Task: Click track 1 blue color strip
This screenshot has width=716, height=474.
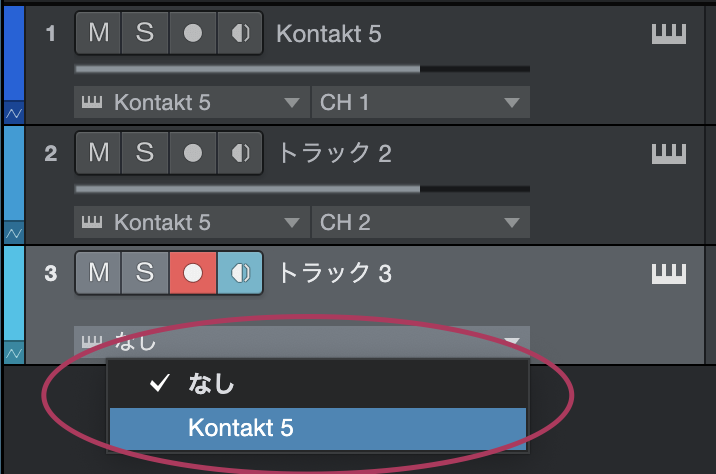Action: pyautogui.click(x=13, y=55)
